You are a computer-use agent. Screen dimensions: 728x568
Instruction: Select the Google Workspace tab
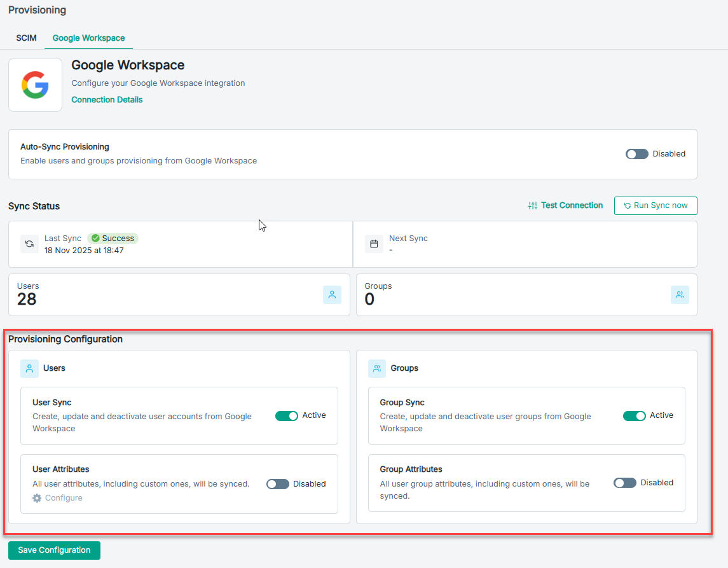tap(88, 38)
